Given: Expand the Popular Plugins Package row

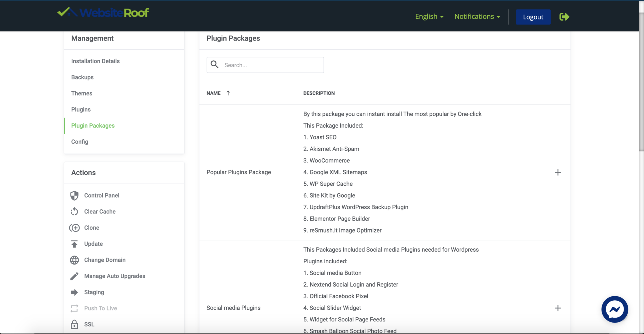Looking at the screenshot, I should 558,172.
